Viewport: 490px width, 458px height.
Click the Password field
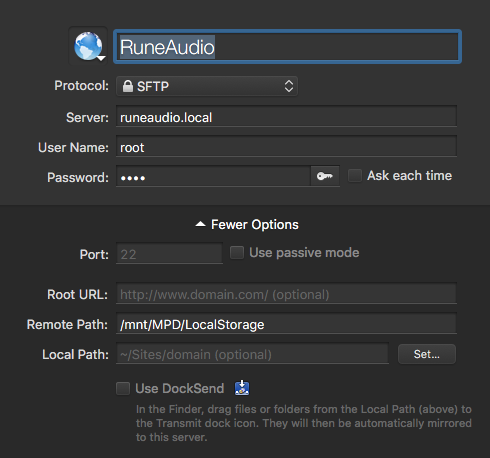click(x=213, y=176)
